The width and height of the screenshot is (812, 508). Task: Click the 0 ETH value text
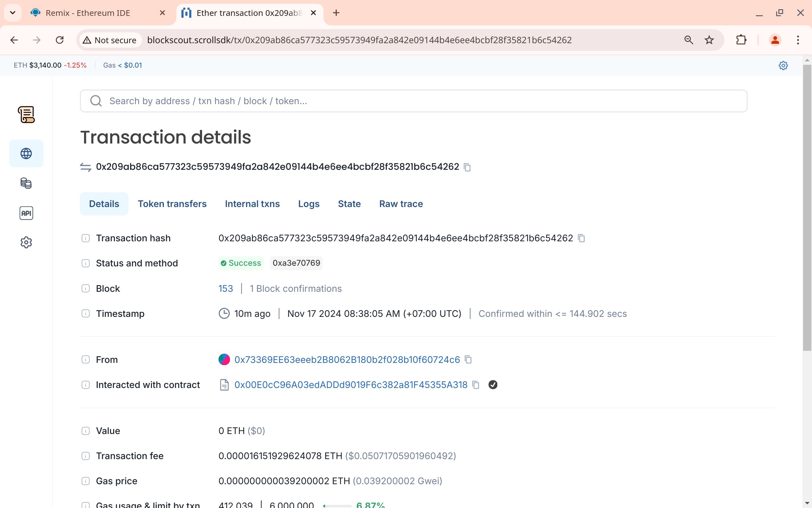coord(232,431)
